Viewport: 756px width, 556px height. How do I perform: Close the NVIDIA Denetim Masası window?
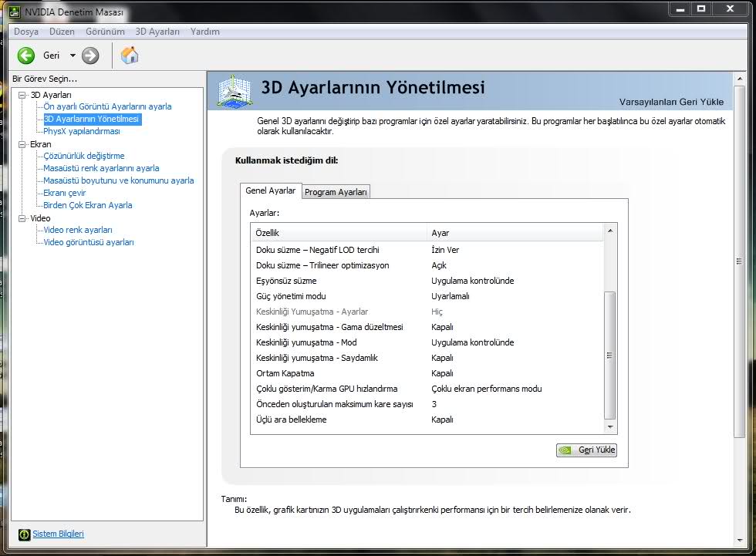pos(730,8)
